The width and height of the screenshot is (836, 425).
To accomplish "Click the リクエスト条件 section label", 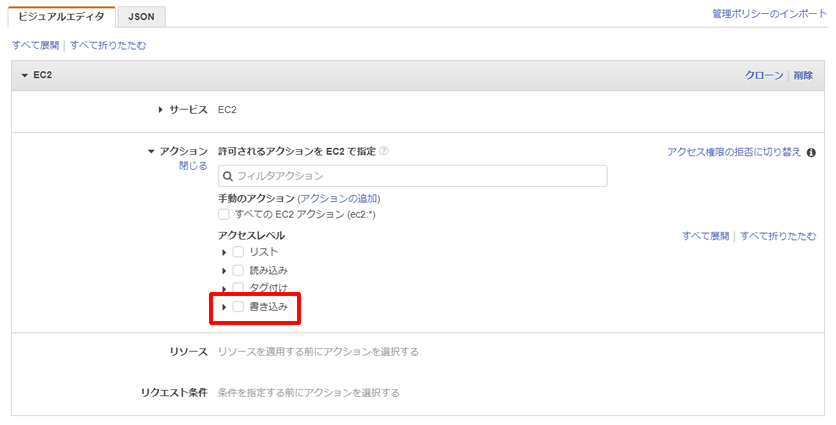I will tap(174, 393).
